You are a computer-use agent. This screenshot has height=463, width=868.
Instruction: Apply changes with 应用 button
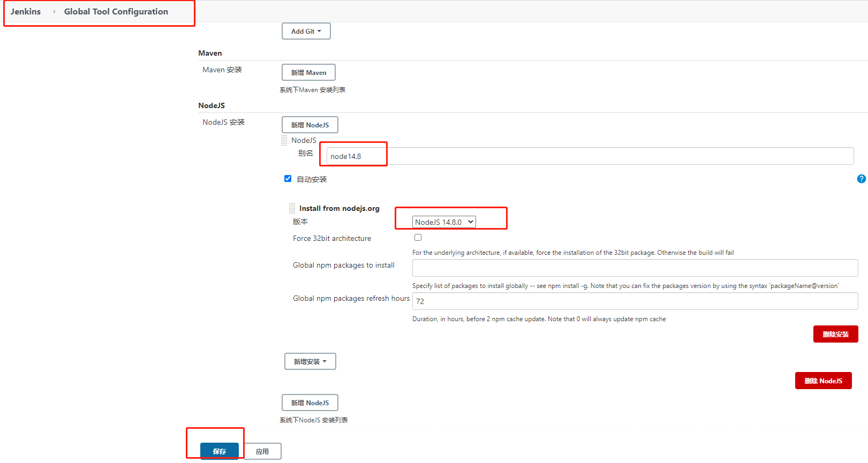coord(262,451)
